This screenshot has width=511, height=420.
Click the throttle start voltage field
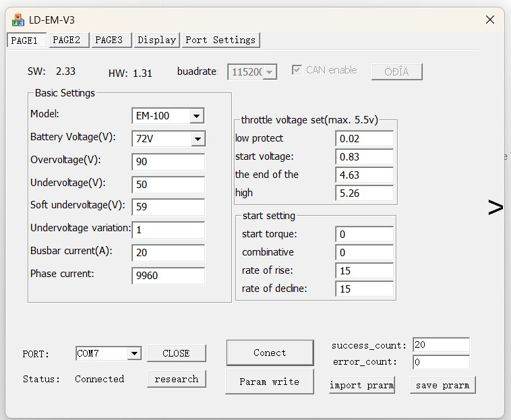click(364, 157)
